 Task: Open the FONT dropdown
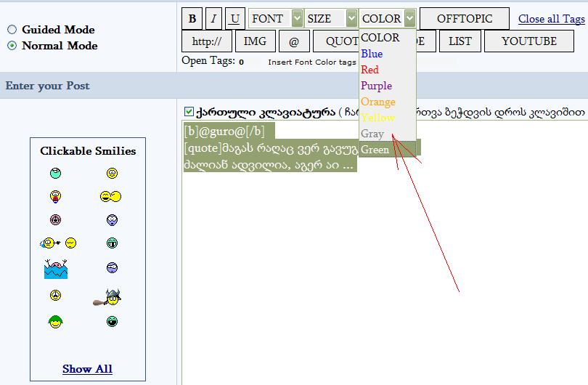coord(276,18)
